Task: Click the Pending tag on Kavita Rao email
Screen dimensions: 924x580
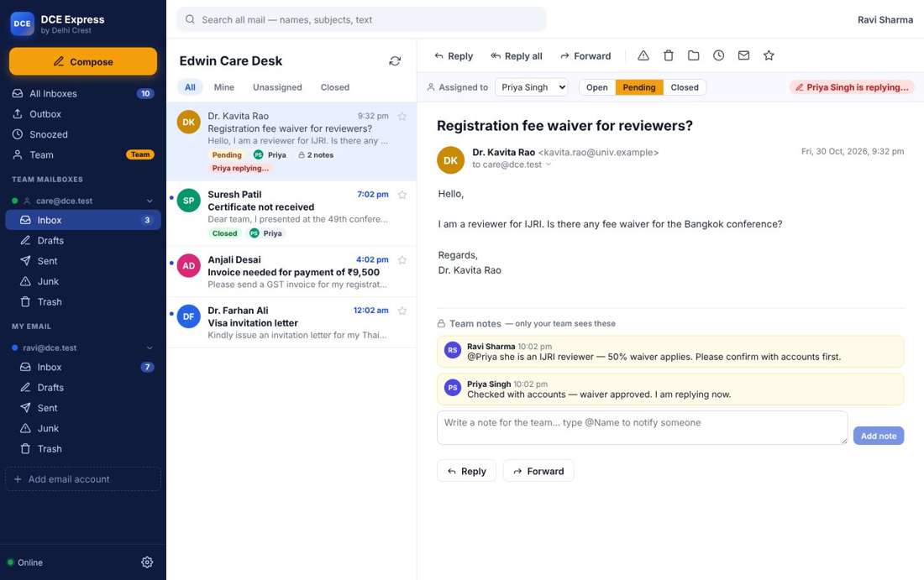Action: coord(227,155)
